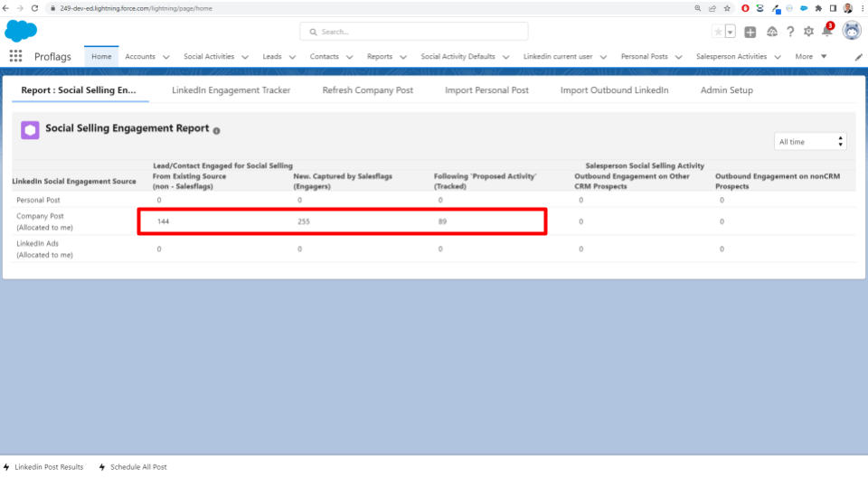Open the user profile avatar
This screenshot has height=488, width=868.
coord(852,31)
